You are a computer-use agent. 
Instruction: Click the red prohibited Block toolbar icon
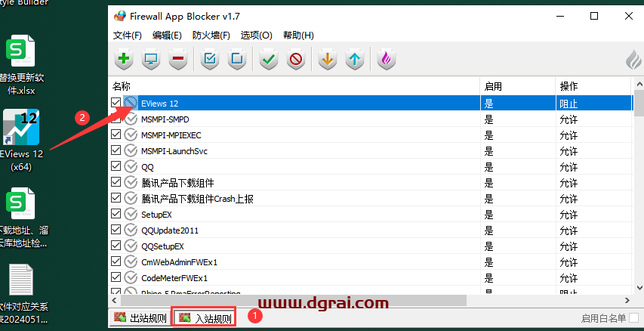click(296, 60)
